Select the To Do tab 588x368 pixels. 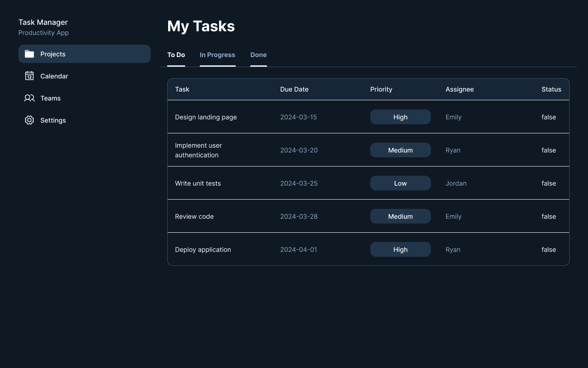pyautogui.click(x=176, y=55)
